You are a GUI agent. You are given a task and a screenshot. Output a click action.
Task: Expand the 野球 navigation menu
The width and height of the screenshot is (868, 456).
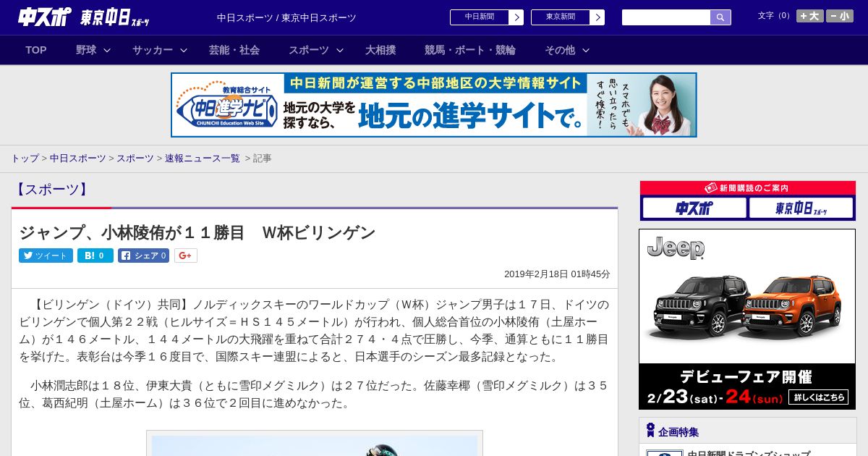pos(93,50)
